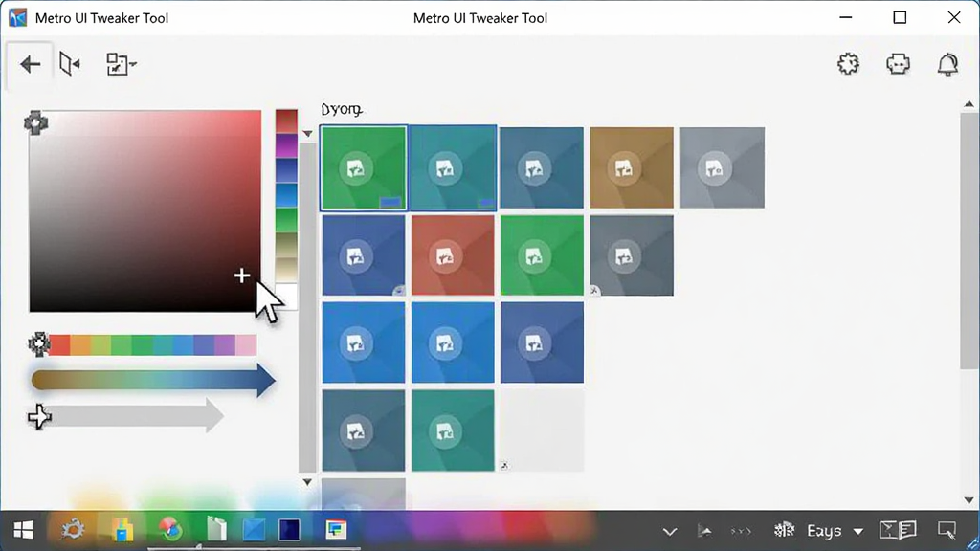980x551 pixels.
Task: Select empty light tile in fourth row
Action: point(542,430)
